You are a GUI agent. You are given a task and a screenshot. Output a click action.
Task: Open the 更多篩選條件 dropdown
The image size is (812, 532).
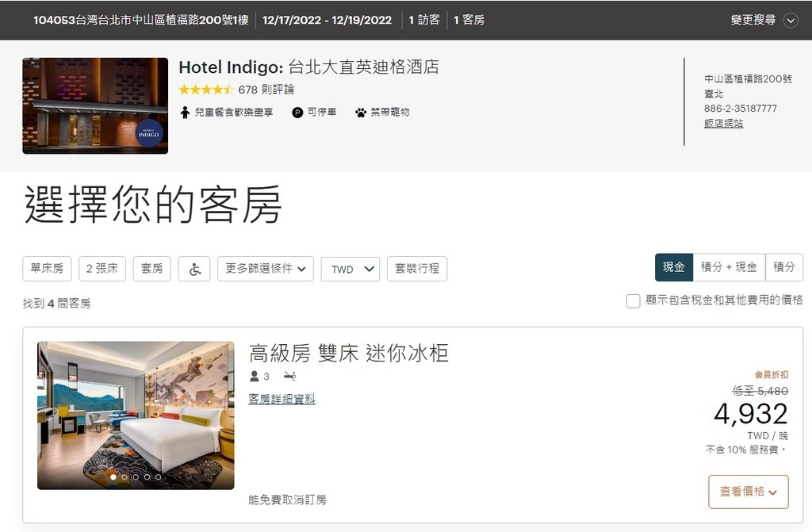(265, 268)
